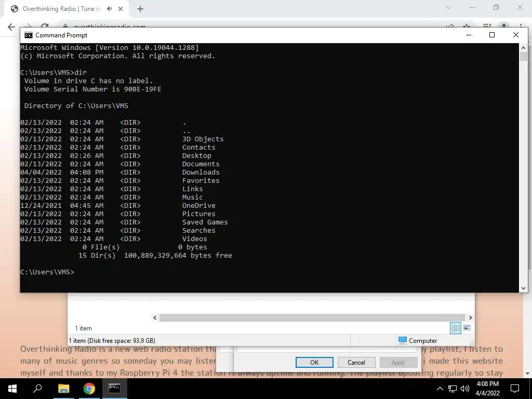Click the Videos directory entry
Image resolution: width=532 pixels, height=399 pixels.
pyautogui.click(x=195, y=239)
